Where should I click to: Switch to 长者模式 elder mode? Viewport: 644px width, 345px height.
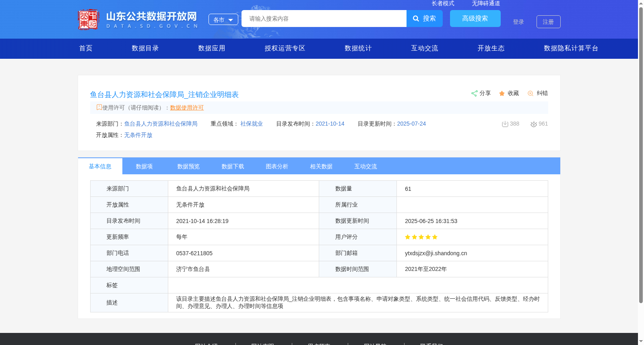[x=443, y=3]
